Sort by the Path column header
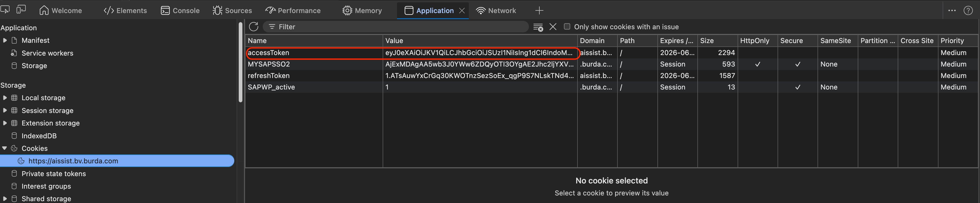980x203 pixels. (x=637, y=41)
